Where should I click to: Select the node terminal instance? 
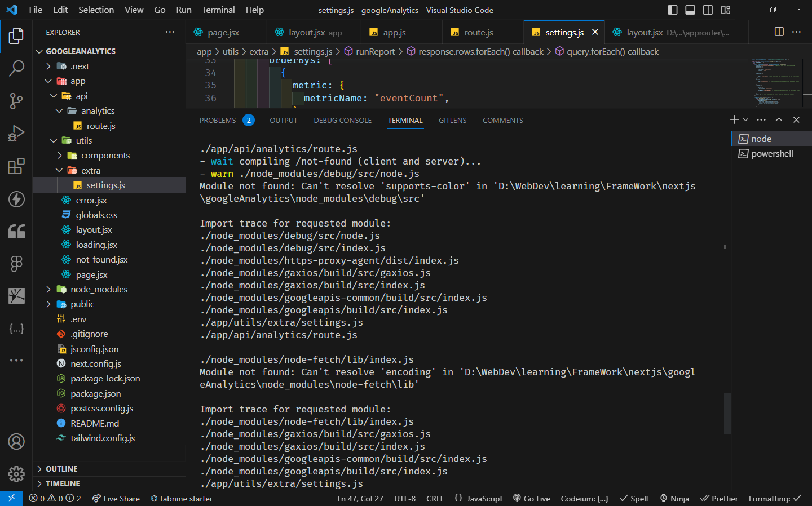pos(771,139)
